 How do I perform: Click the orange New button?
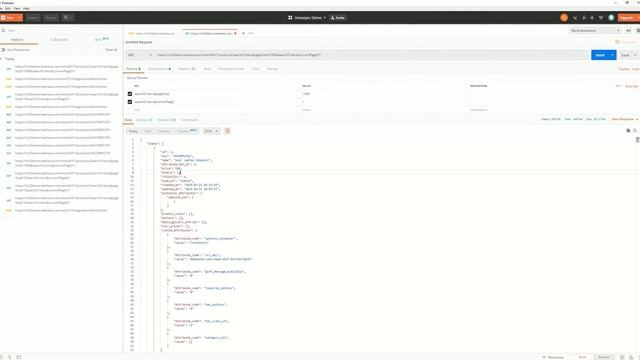(8, 18)
